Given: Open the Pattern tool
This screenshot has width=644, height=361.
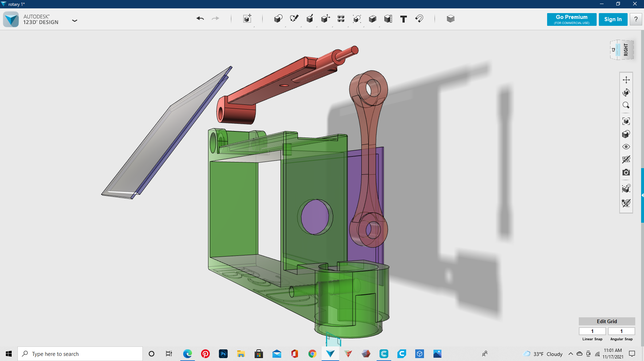Looking at the screenshot, I should point(341,19).
